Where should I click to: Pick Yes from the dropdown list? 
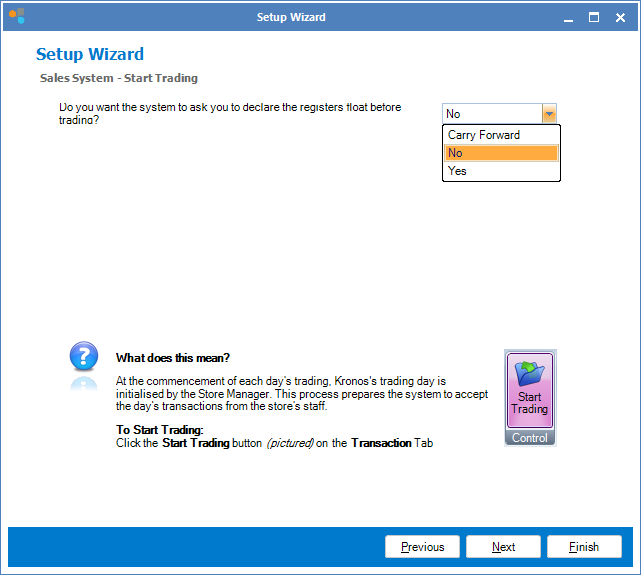click(x=457, y=171)
